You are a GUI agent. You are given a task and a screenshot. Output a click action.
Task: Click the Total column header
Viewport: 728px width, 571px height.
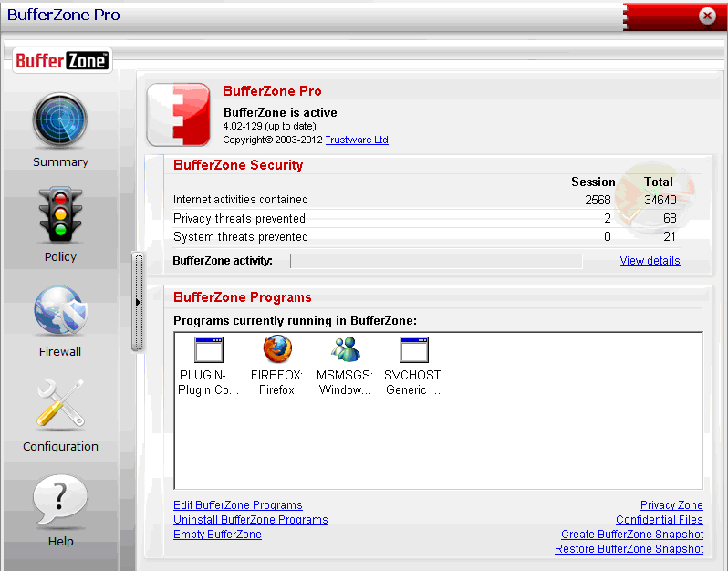[659, 182]
